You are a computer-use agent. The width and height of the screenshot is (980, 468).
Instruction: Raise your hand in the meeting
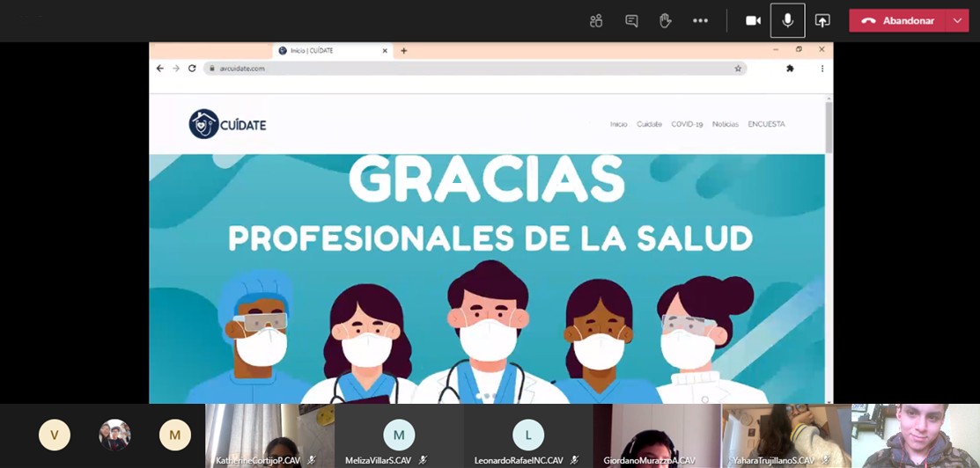click(666, 20)
